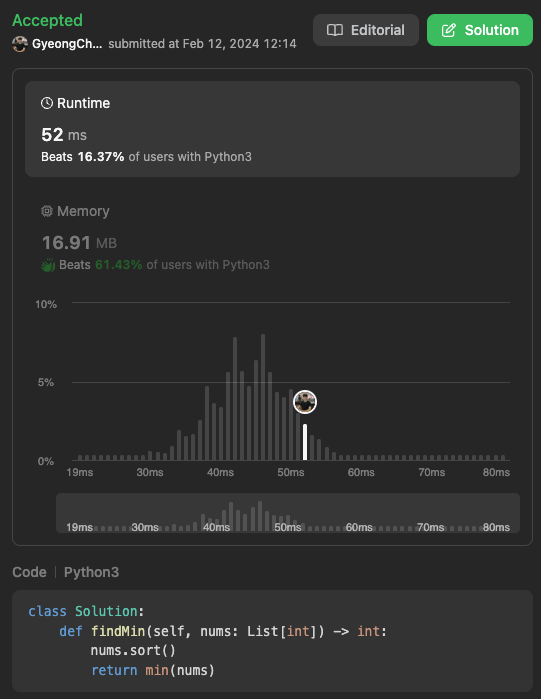Click the green Solution button
The image size is (541, 699).
pyautogui.click(x=480, y=30)
